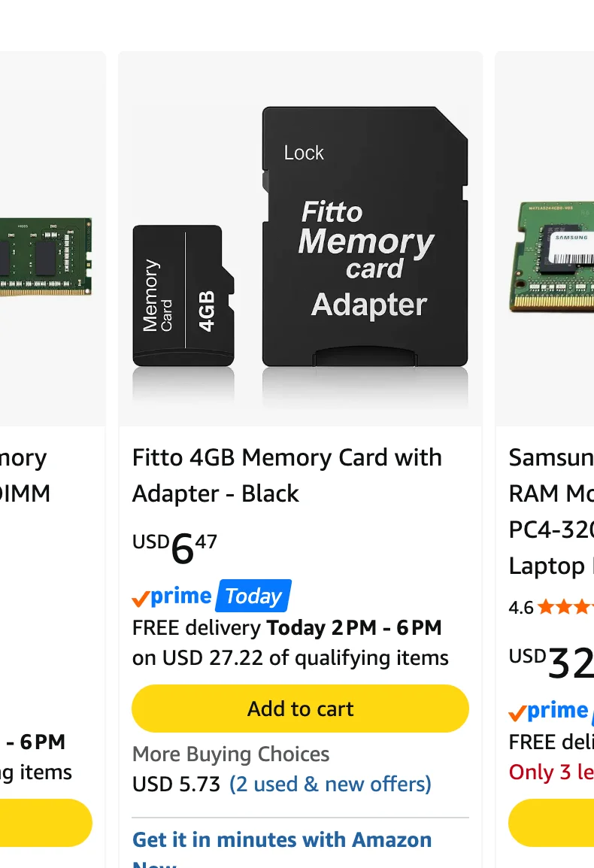Open the 2 used & new offers link
The height and width of the screenshot is (868, 594).
click(x=330, y=784)
